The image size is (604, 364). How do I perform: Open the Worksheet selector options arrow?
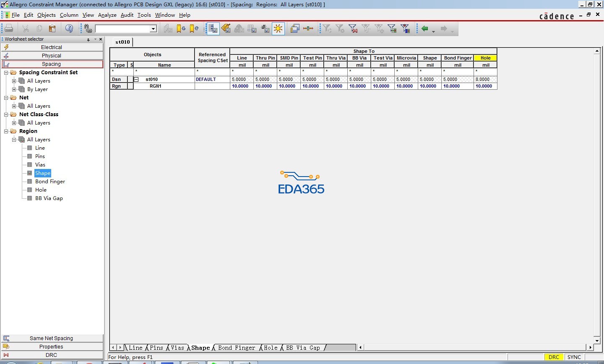(95, 39)
